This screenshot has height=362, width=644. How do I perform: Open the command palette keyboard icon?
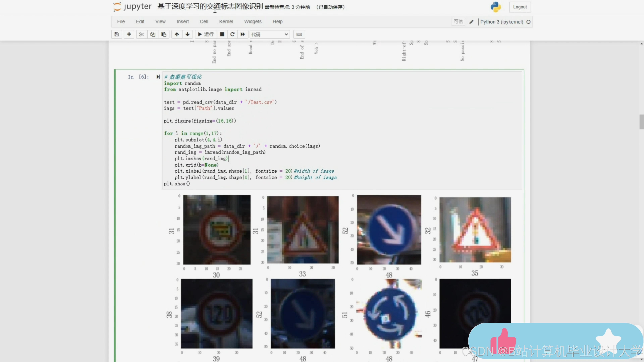(299, 34)
